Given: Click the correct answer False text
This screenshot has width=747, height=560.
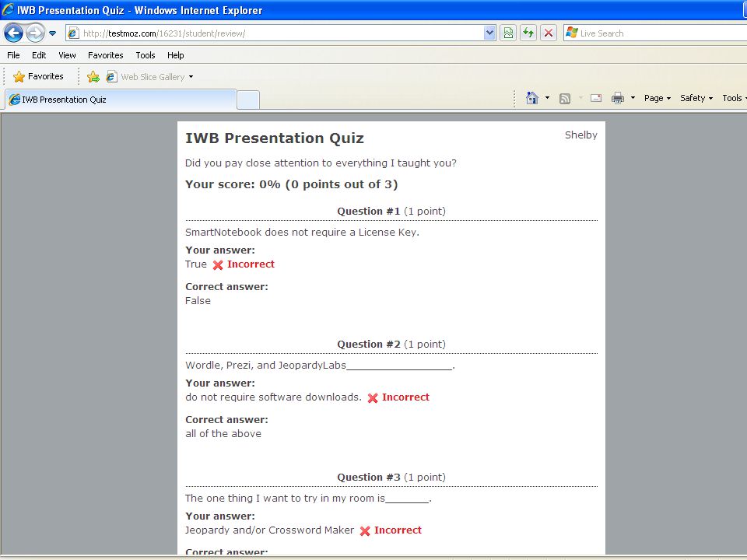Looking at the screenshot, I should [x=198, y=300].
